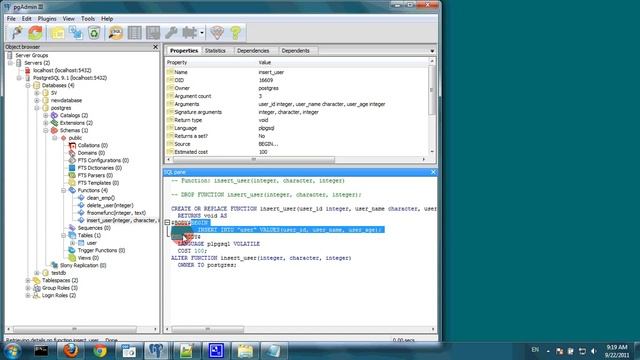Close the SQL pane
This screenshot has width=640, height=360.
pyautogui.click(x=433, y=172)
